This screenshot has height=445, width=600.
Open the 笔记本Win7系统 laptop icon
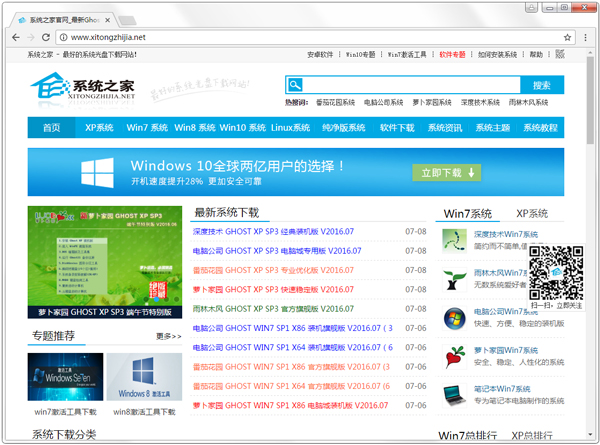(454, 395)
